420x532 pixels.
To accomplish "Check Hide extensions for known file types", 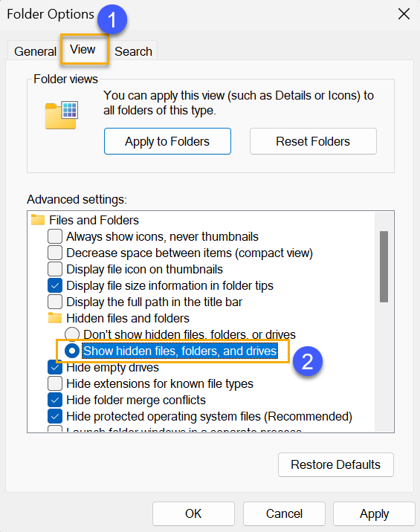I will point(55,383).
